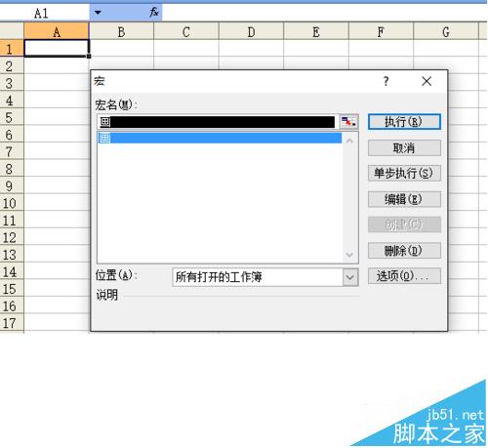Expand the 位置 location dropdown arrow
Image resolution: width=488 pixels, height=448 pixels.
[350, 277]
